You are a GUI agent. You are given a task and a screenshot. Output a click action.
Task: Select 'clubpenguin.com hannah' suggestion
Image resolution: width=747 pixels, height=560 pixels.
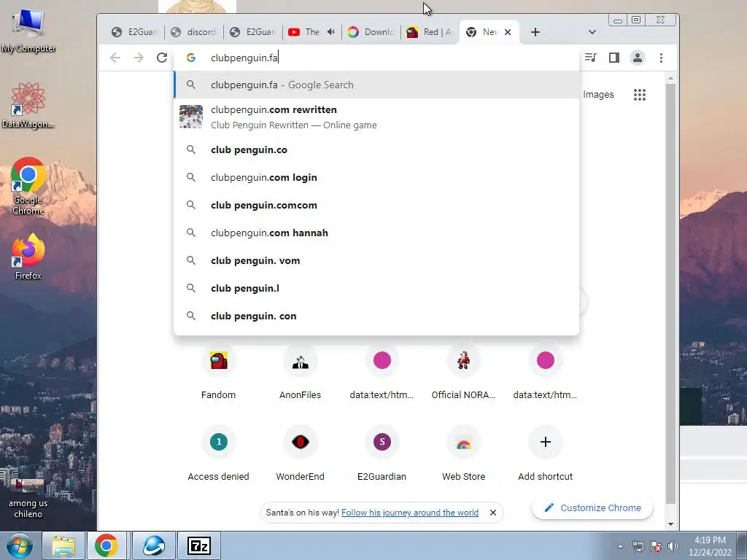click(376, 233)
